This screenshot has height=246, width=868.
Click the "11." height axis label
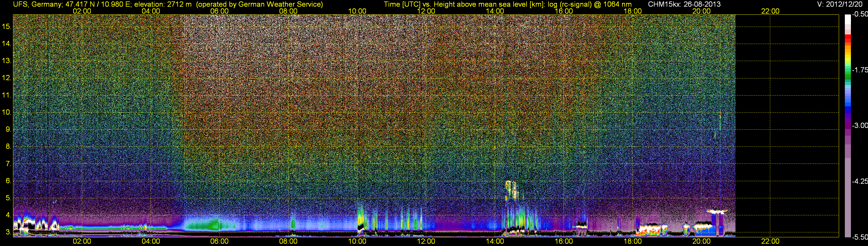[7, 96]
